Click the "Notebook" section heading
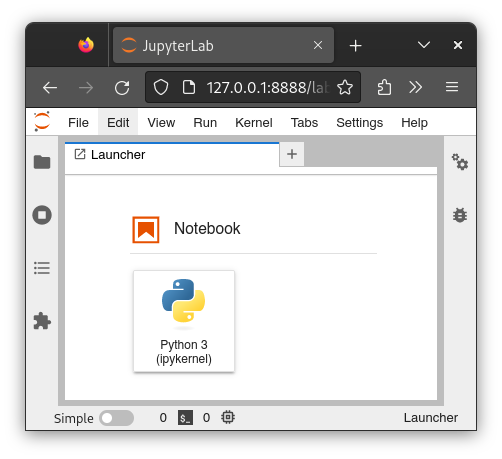The image size is (502, 459). click(207, 229)
